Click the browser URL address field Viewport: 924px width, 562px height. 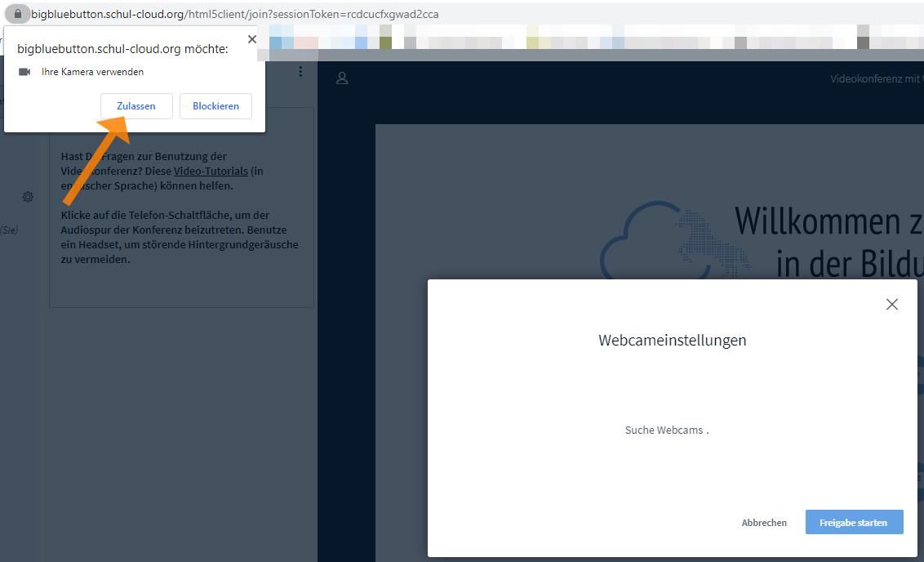(x=327, y=14)
